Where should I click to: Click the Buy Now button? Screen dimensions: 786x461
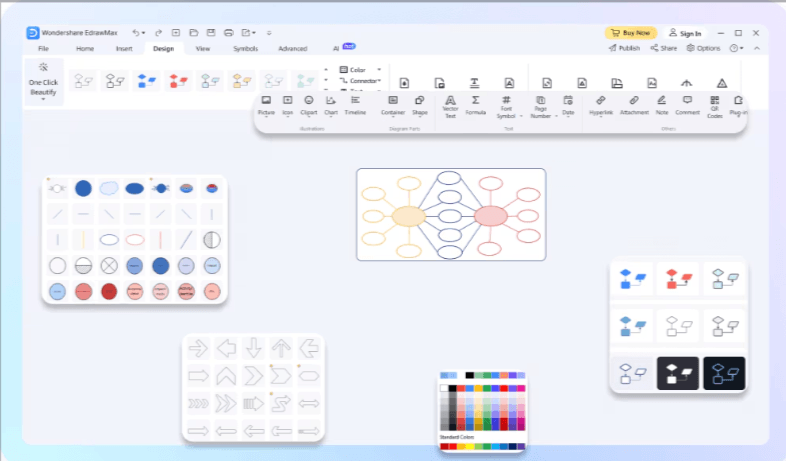(x=631, y=33)
